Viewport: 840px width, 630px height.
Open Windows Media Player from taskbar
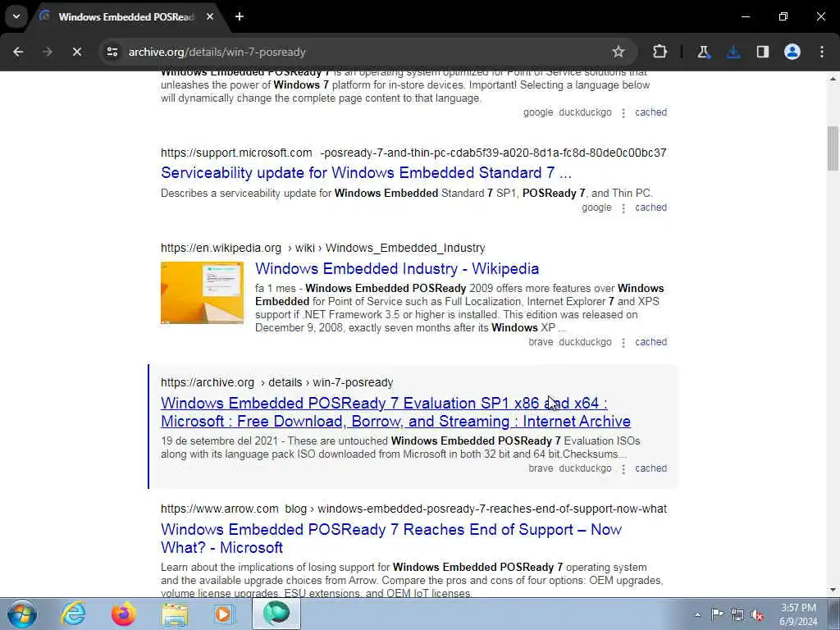tap(224, 614)
